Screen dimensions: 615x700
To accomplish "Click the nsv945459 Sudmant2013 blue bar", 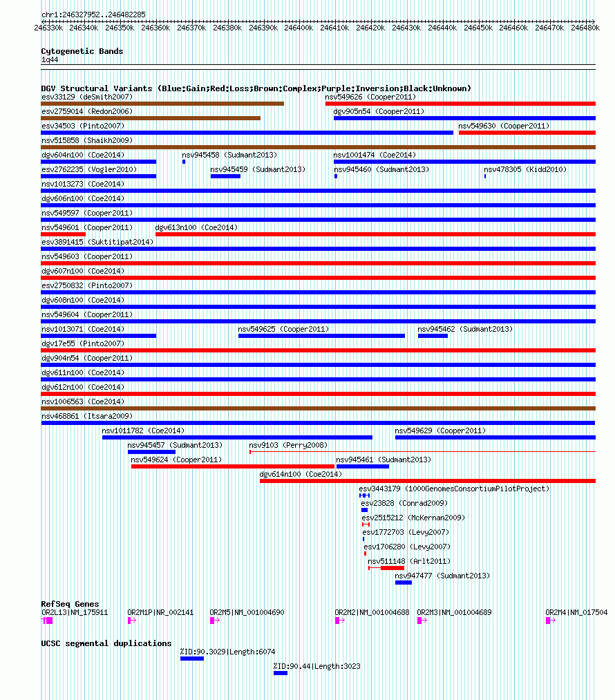I will (225, 176).
